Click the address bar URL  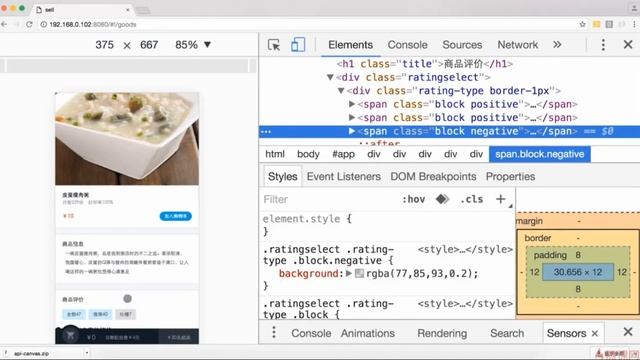pyautogui.click(x=93, y=24)
